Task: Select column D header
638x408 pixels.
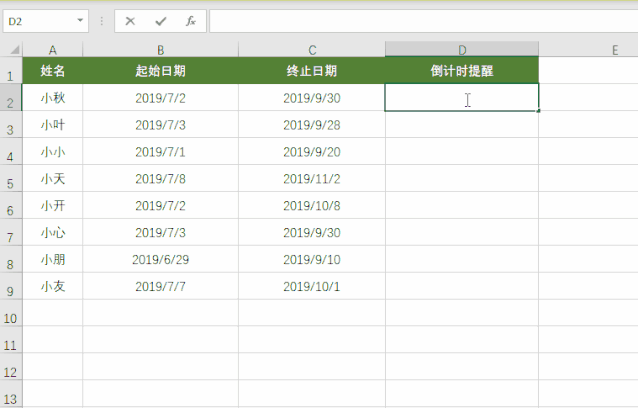Action: [x=462, y=49]
